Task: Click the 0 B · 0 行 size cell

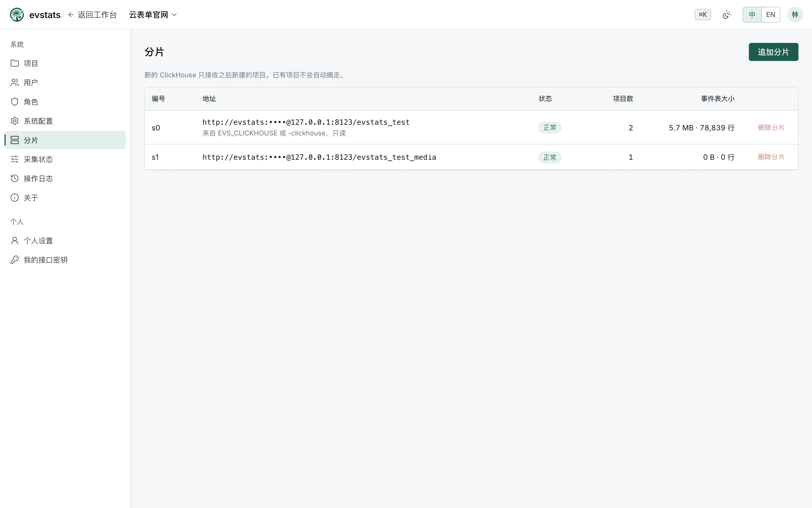Action: coord(718,157)
